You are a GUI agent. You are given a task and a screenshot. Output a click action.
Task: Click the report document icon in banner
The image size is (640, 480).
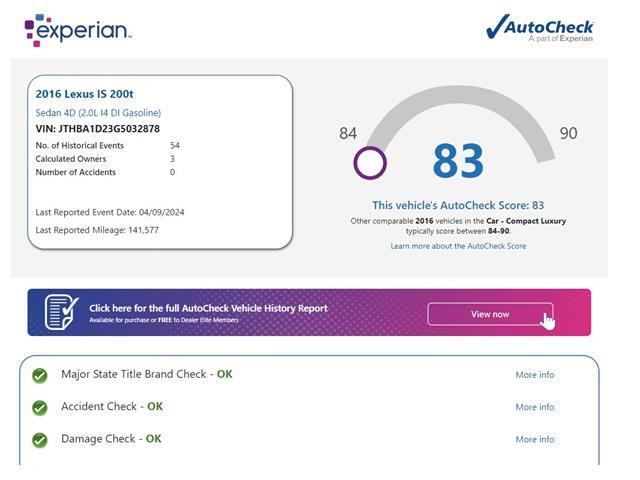[62, 312]
